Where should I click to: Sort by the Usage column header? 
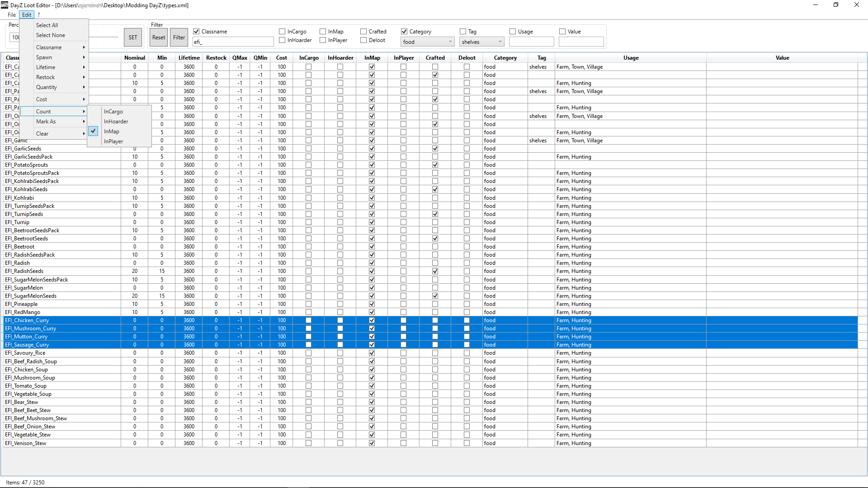(631, 58)
